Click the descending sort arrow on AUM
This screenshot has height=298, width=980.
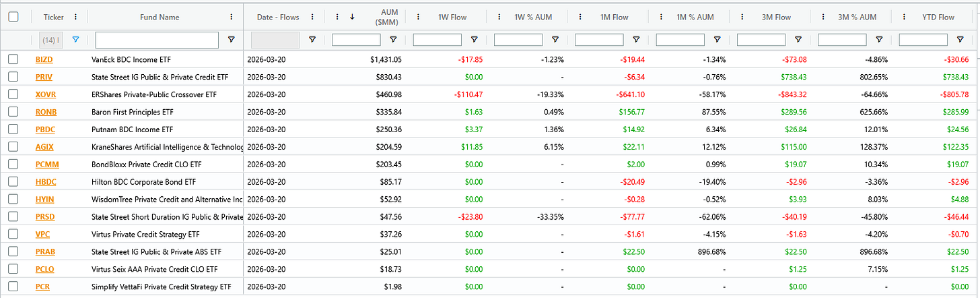(352, 17)
